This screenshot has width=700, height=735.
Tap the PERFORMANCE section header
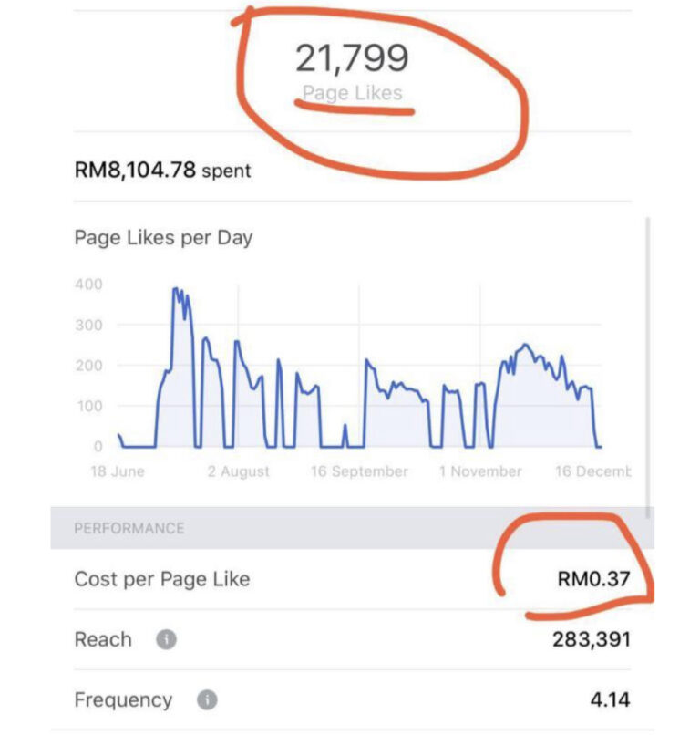click(129, 528)
